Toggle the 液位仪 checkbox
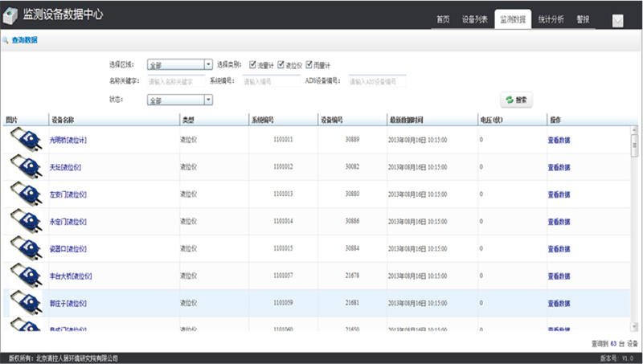 click(281, 64)
